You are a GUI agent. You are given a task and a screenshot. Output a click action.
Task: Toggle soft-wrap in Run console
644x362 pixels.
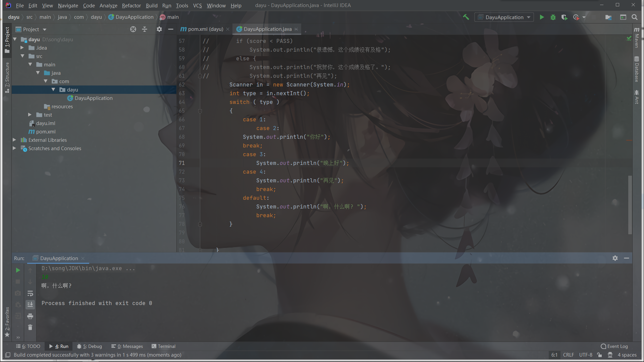click(30, 293)
